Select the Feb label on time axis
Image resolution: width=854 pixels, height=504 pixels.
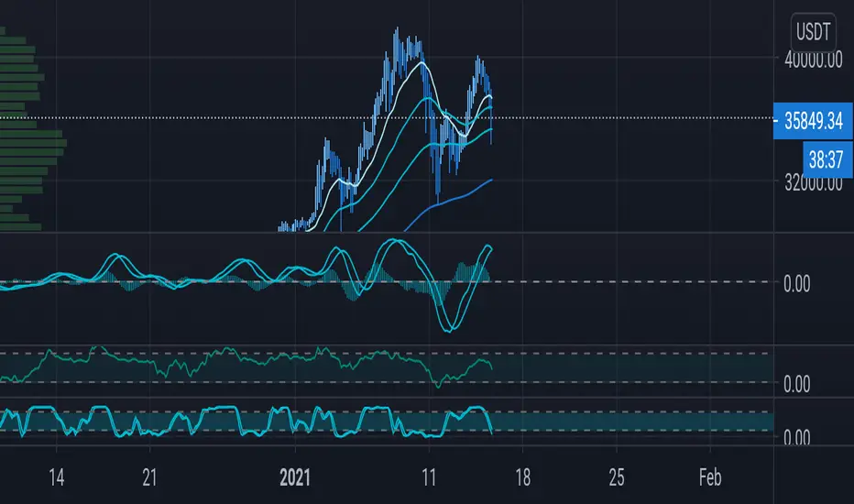[710, 477]
